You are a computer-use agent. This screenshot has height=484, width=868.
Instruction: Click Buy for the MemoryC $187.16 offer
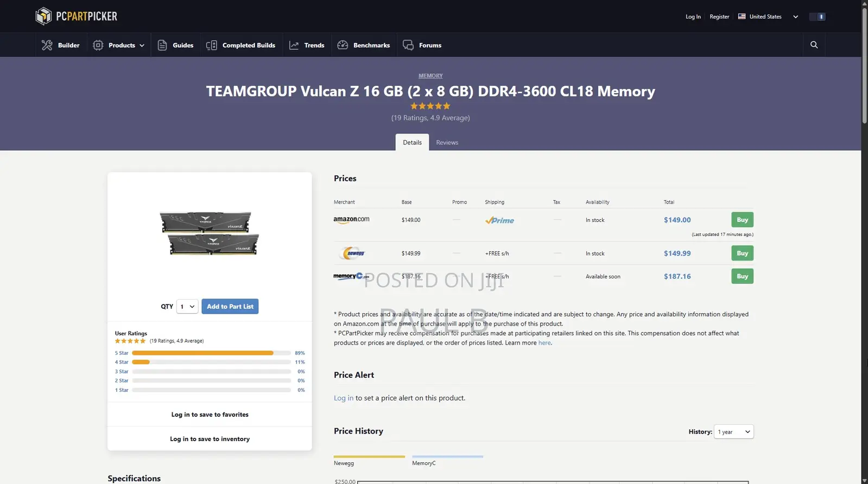click(x=742, y=276)
